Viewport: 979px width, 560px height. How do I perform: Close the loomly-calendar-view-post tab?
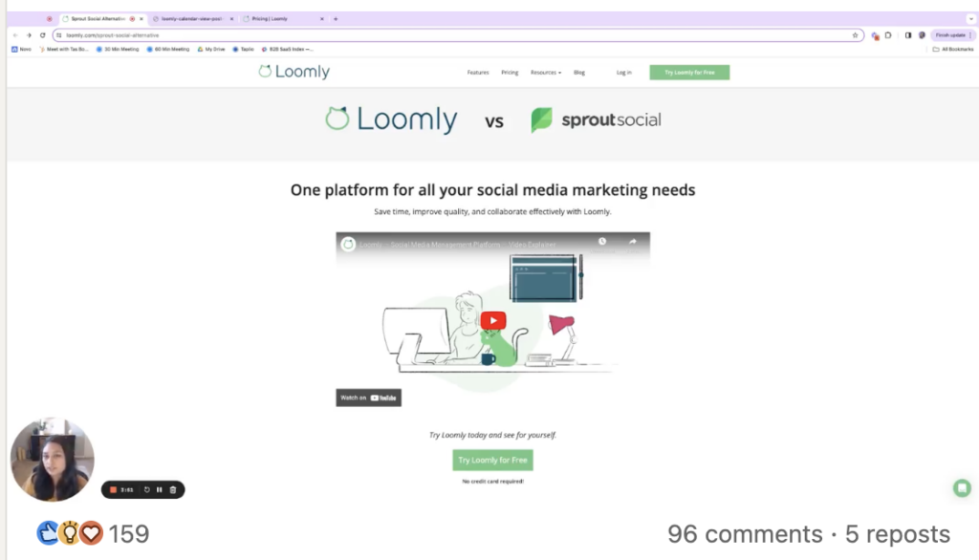point(231,19)
